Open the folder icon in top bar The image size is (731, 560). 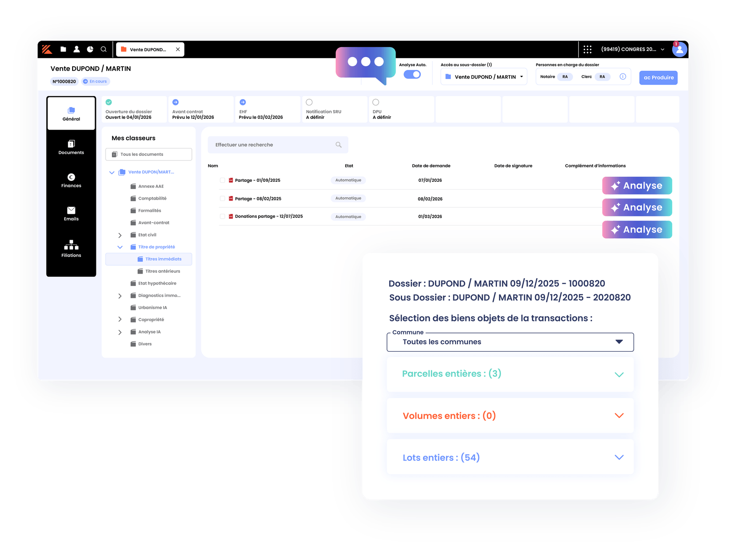coord(64,49)
